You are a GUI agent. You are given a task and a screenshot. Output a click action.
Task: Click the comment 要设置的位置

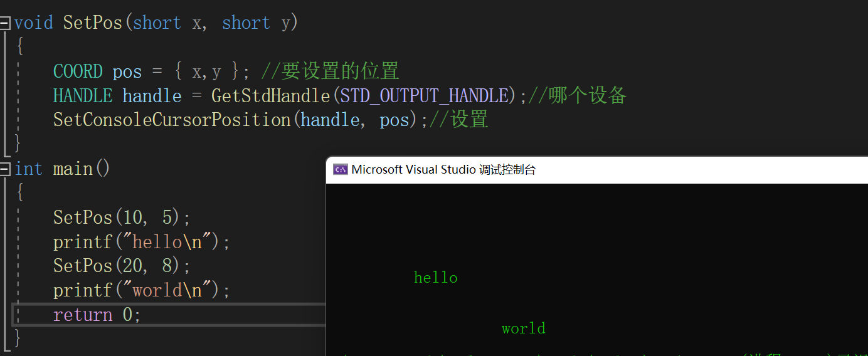(330, 71)
